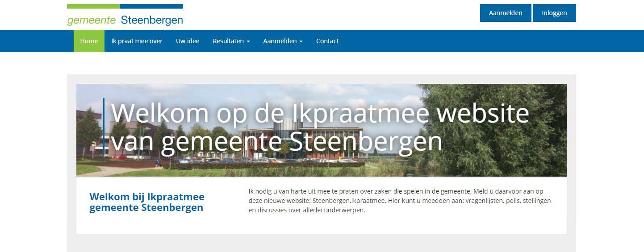This screenshot has width=644, height=252.
Task: Open the Contact page link
Action: tap(327, 41)
